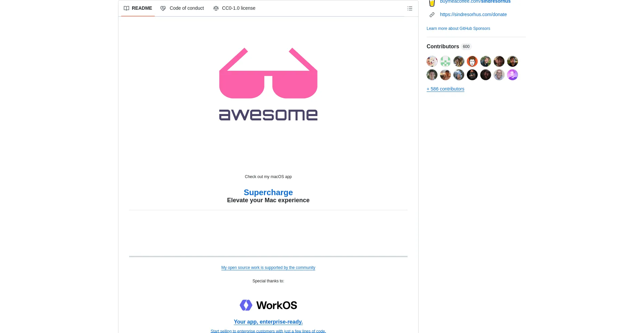Open the Contributors heading link
The height and width of the screenshot is (333, 644).
pos(443,47)
